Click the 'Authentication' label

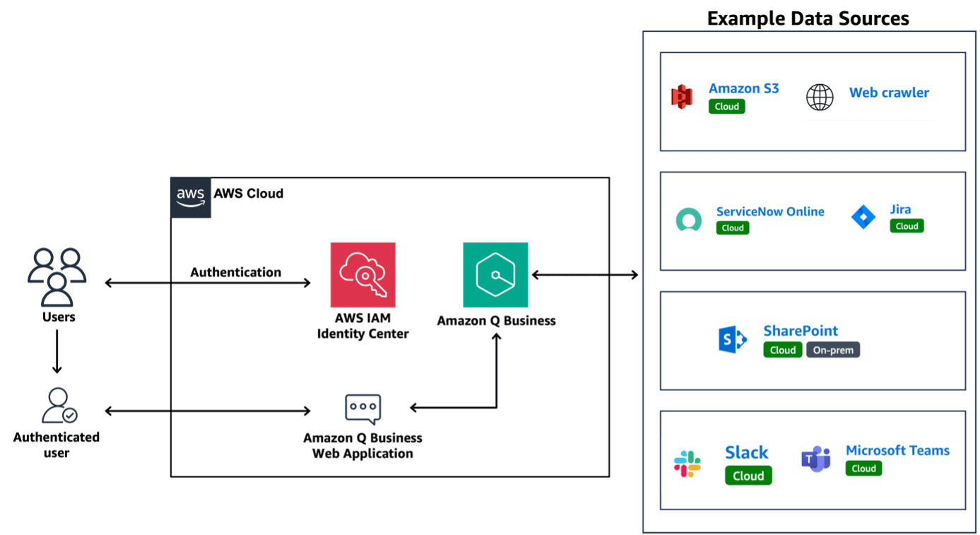click(x=235, y=272)
